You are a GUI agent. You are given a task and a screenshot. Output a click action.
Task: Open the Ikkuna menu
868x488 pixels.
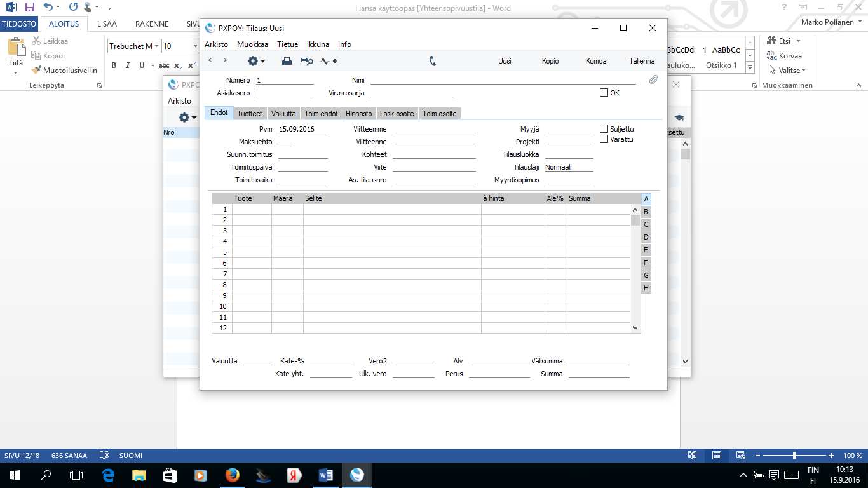coord(318,44)
